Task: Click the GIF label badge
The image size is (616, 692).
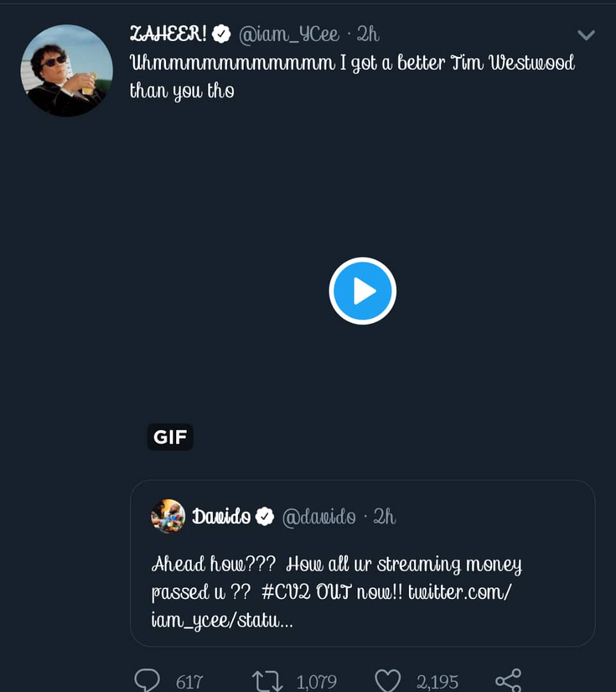Action: pos(170,437)
